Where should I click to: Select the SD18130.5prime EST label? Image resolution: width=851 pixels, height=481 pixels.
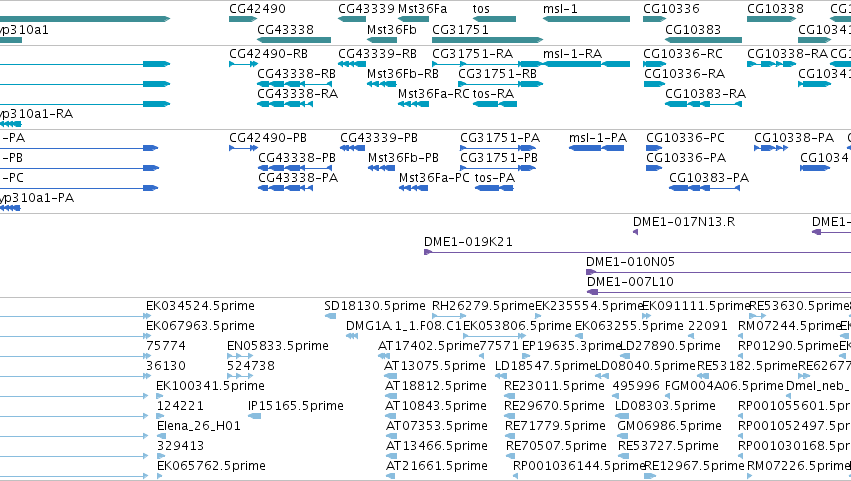point(374,306)
